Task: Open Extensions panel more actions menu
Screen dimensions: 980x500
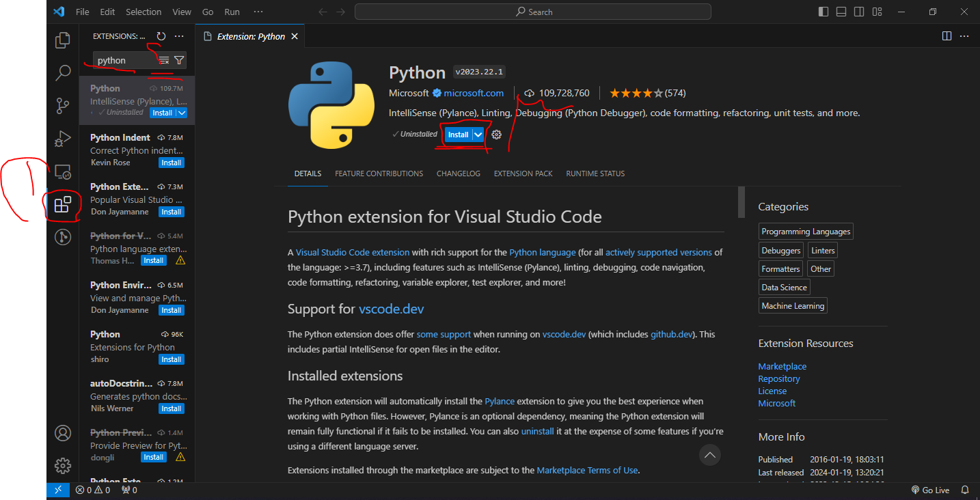Action: [x=179, y=36]
